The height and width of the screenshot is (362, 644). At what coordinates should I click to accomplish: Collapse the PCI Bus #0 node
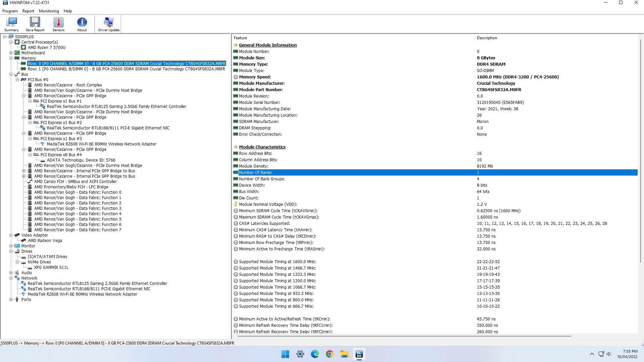tap(17, 80)
